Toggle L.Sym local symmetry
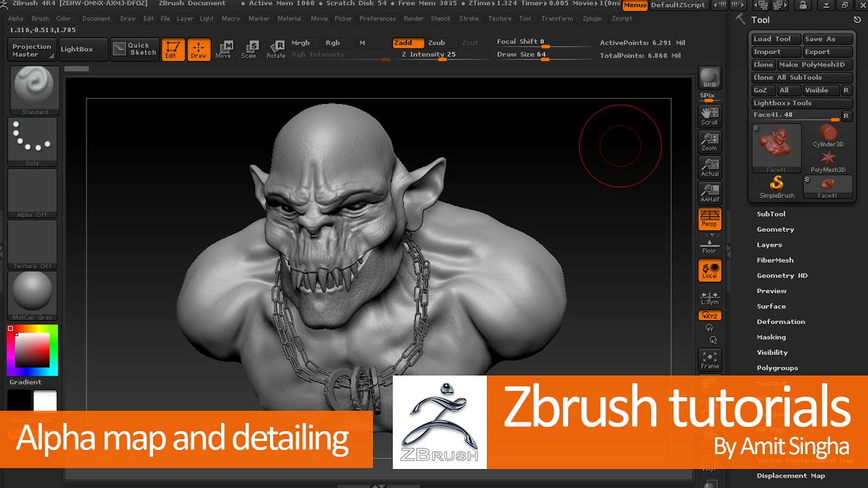The image size is (868, 488). click(x=710, y=298)
